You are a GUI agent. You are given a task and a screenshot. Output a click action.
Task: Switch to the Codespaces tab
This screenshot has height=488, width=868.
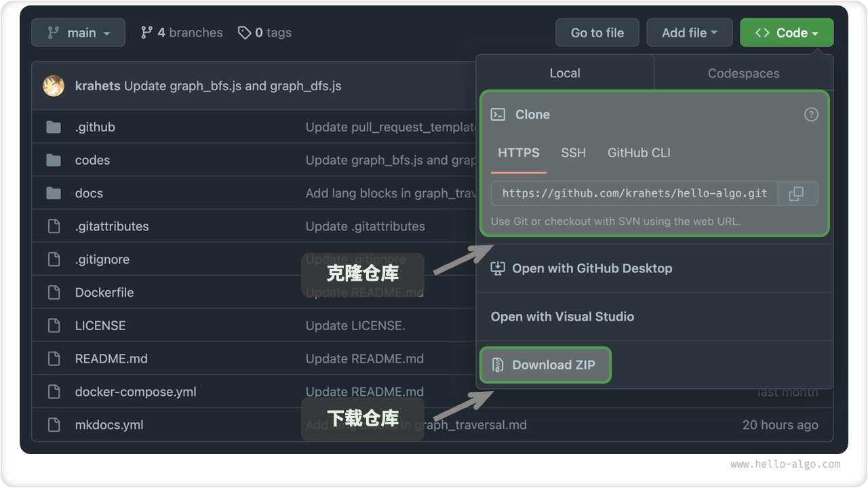tap(743, 73)
